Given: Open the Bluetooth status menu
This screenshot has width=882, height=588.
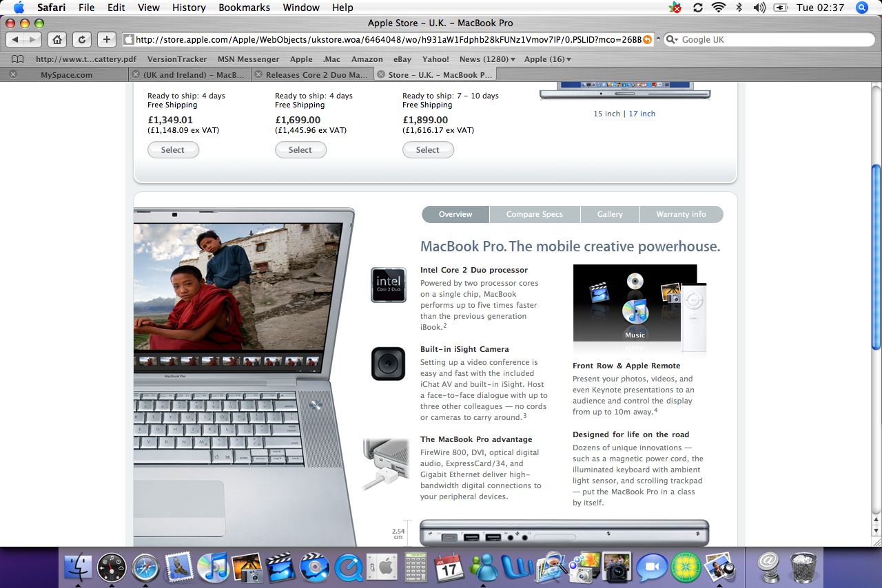Looking at the screenshot, I should click(739, 8).
